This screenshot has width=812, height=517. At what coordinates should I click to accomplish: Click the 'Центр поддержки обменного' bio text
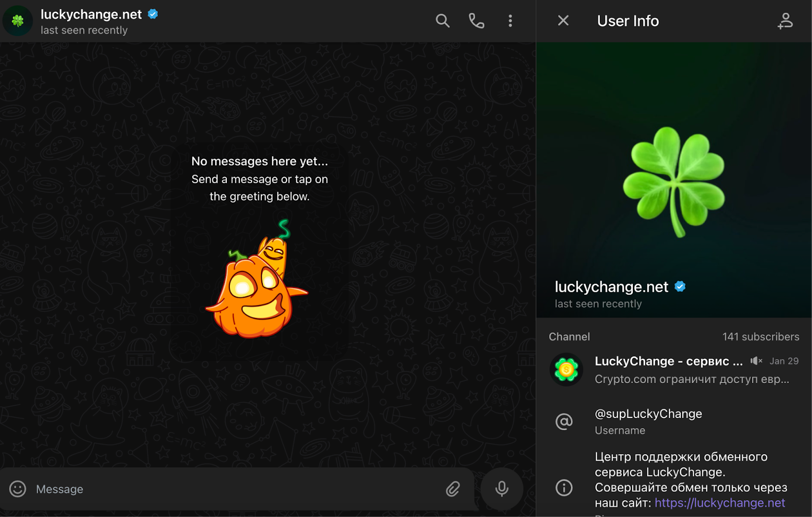(681, 457)
